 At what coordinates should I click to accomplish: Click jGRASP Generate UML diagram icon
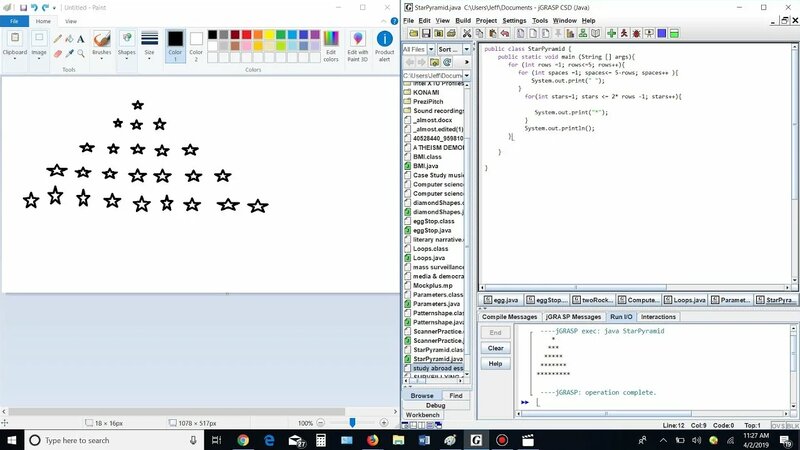[x=583, y=34]
